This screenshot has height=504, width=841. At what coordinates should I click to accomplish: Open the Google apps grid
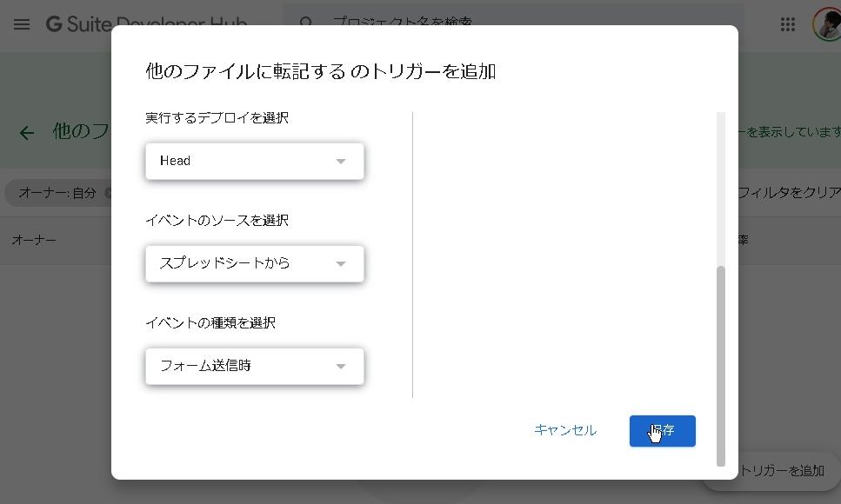pyautogui.click(x=788, y=24)
